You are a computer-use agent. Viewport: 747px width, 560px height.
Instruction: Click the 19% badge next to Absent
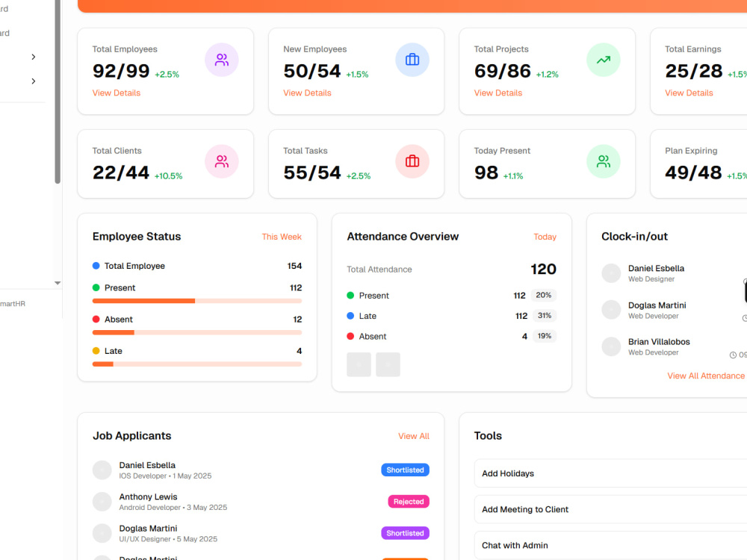(x=545, y=336)
